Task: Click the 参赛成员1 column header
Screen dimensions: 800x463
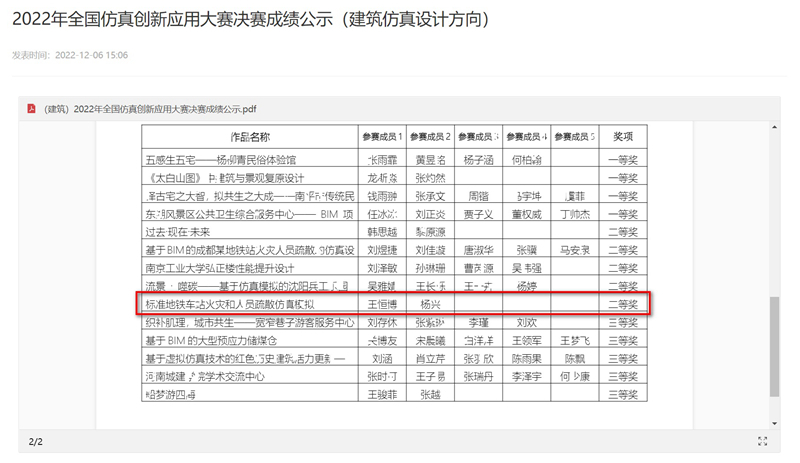Action: (382, 136)
